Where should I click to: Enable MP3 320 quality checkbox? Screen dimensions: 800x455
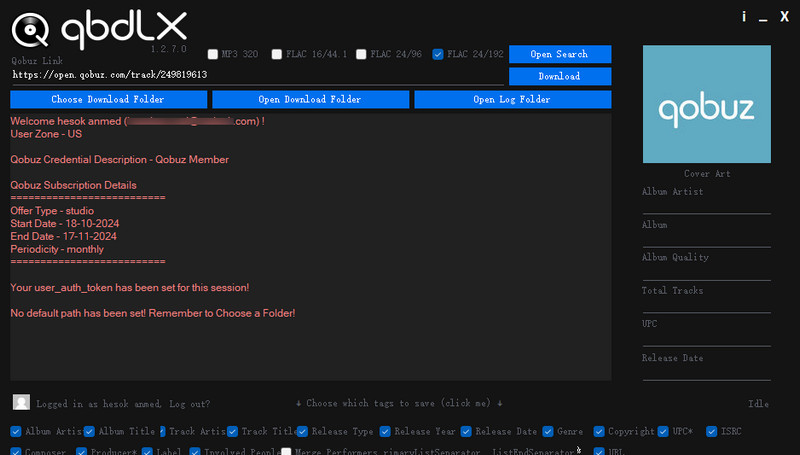pyautogui.click(x=213, y=54)
